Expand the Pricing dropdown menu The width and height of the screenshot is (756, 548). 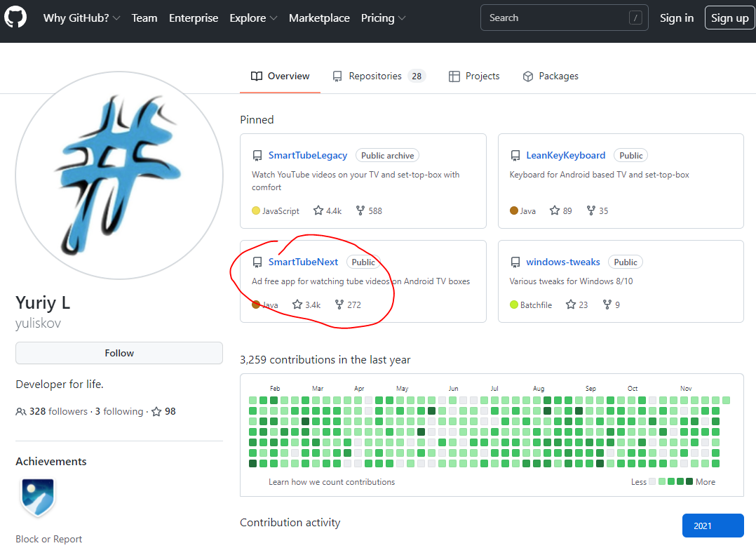coord(384,18)
